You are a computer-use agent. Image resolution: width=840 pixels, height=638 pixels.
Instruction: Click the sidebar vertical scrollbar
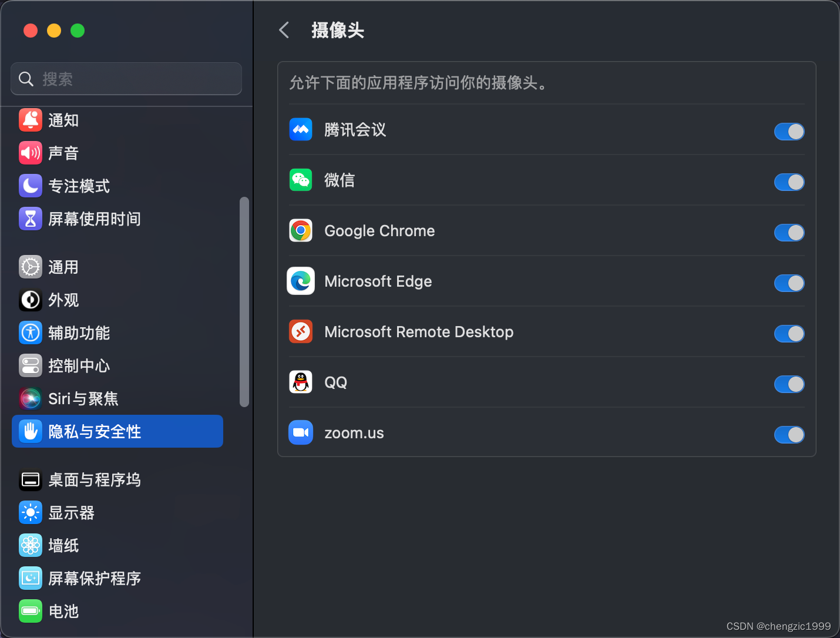[x=244, y=302]
